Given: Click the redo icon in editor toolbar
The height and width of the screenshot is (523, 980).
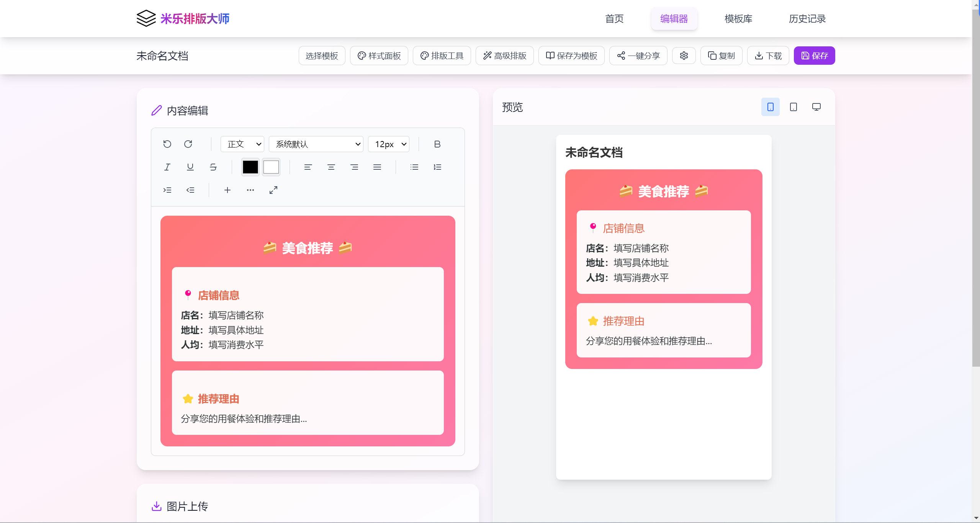Looking at the screenshot, I should 188,144.
